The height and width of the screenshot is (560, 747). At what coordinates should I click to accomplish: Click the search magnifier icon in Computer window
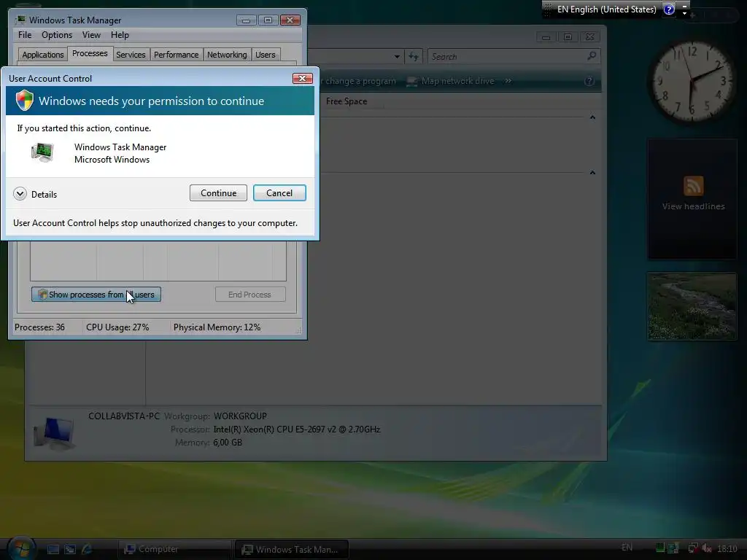[x=592, y=56]
